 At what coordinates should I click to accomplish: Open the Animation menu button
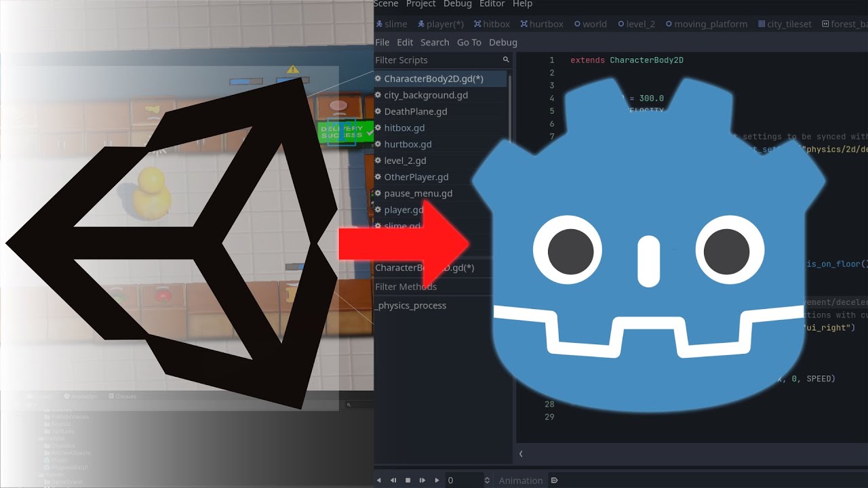[x=521, y=481]
